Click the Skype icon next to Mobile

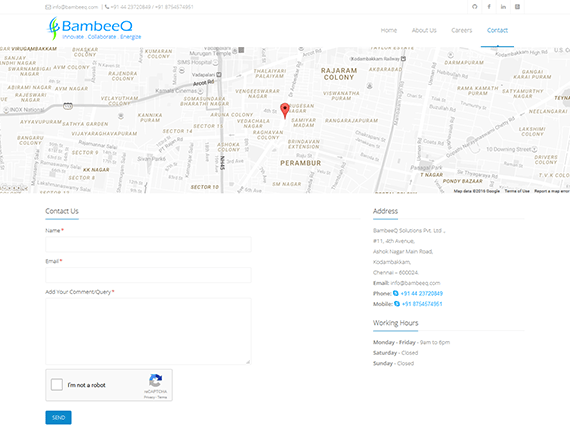[x=397, y=304]
